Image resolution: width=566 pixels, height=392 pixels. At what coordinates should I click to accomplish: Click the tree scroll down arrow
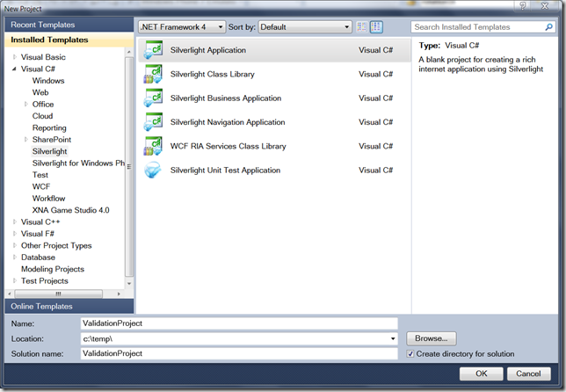[129, 284]
